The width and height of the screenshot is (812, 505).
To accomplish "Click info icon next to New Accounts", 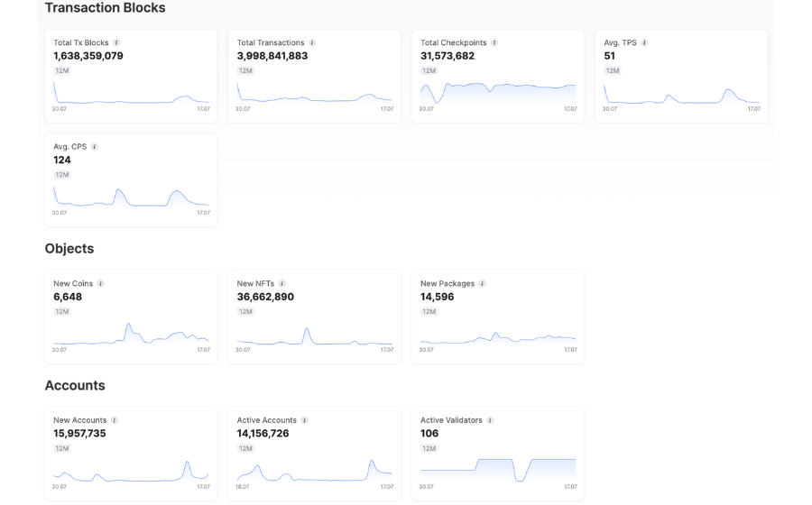I will point(115,420).
